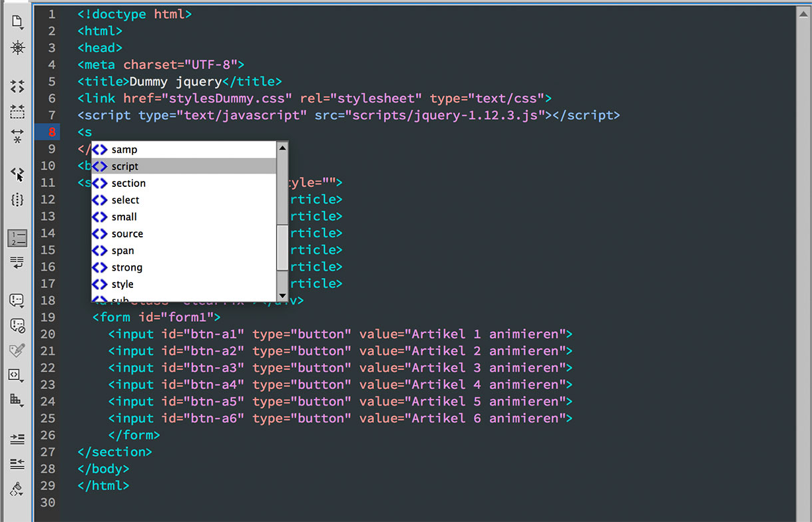Click the 'btn-a6' id value
812x522 pixels.
pyautogui.click(x=214, y=418)
